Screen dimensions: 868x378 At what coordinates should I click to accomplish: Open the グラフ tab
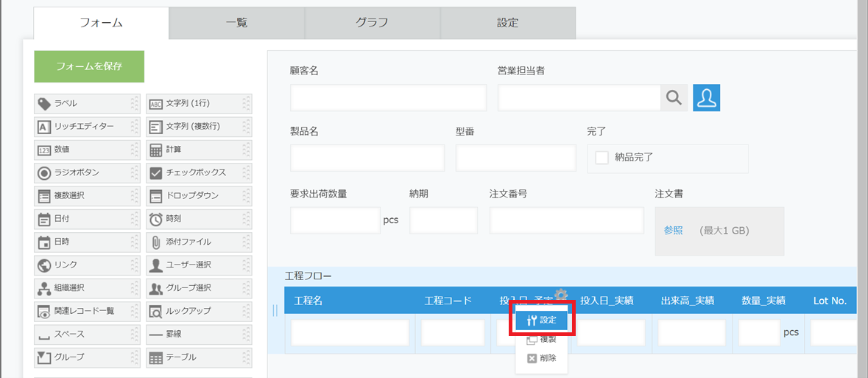[372, 23]
